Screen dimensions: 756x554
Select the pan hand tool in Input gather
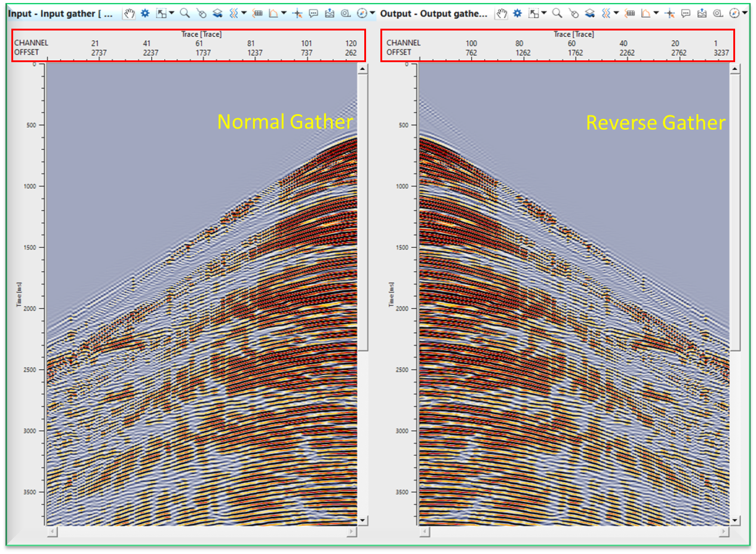tap(130, 13)
